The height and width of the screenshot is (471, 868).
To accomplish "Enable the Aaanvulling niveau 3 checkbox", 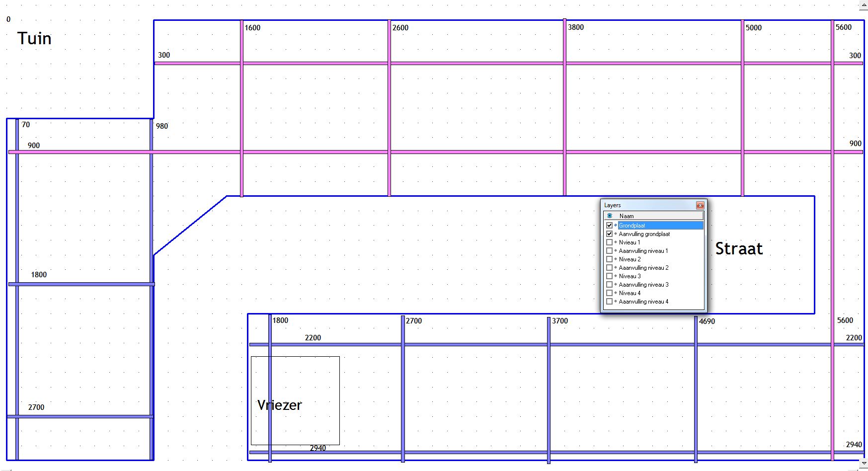I will click(609, 285).
